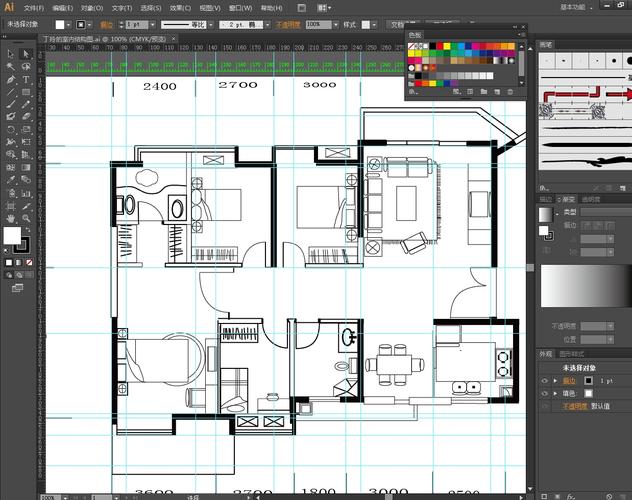
Task: Select the Lasso tool
Action: (x=26, y=66)
